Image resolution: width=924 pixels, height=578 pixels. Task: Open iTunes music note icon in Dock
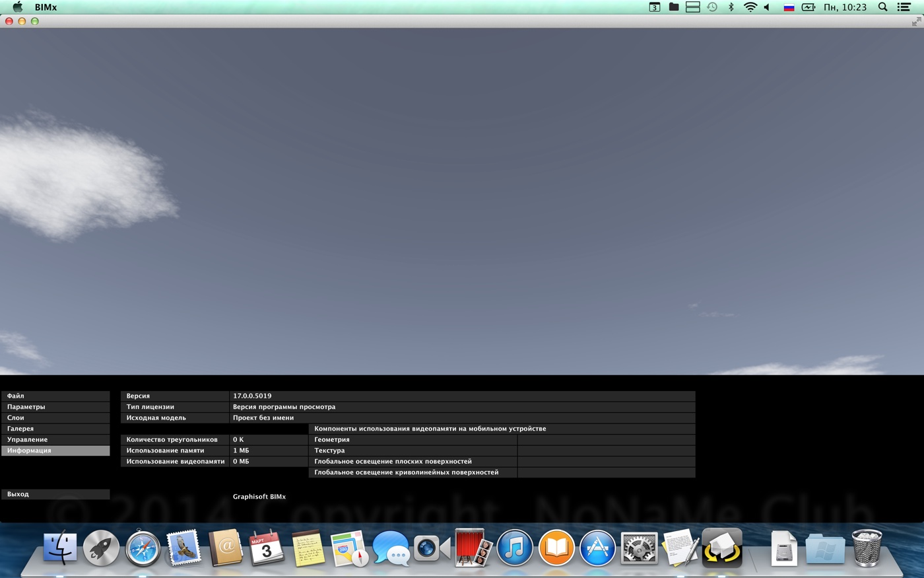tap(515, 548)
